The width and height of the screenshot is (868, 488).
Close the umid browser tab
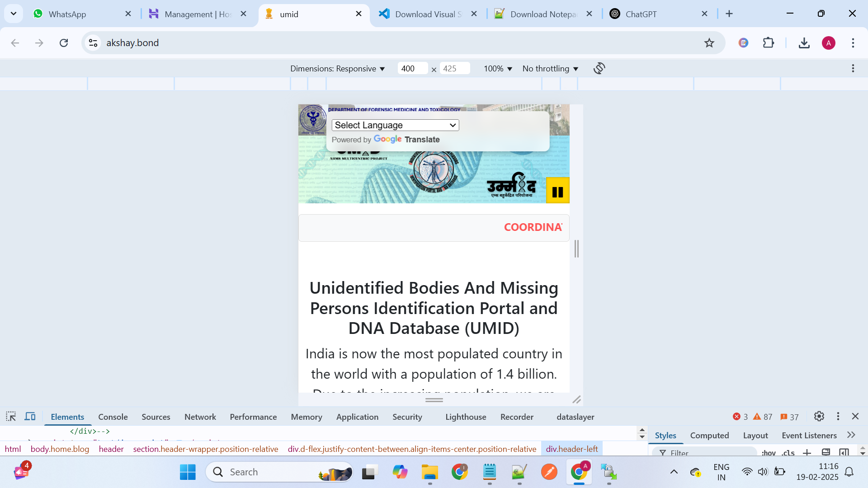point(359,14)
